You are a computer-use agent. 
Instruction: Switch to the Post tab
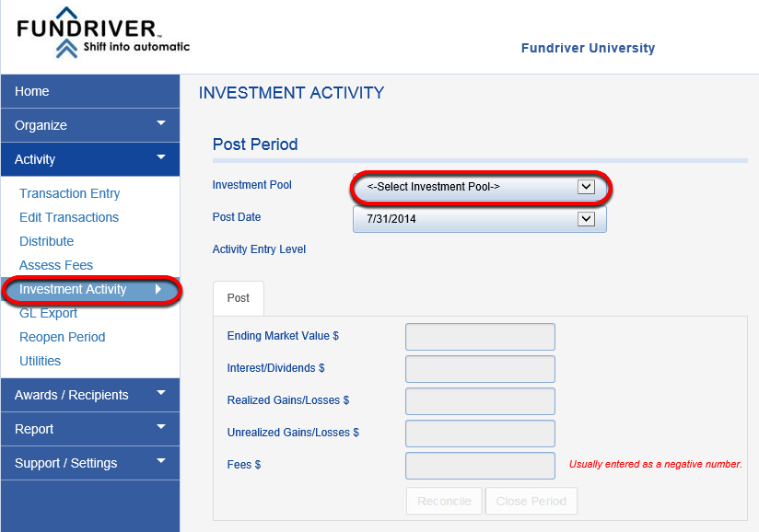click(x=239, y=298)
